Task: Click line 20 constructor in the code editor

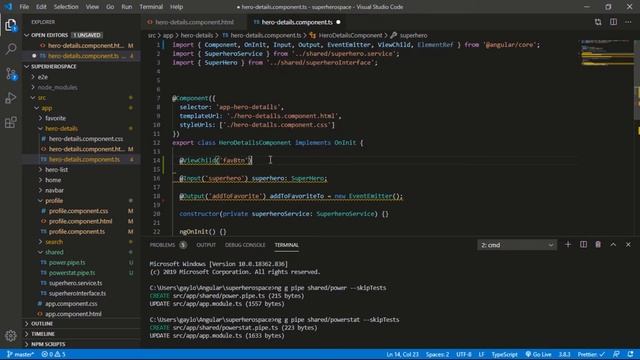Action: click(x=284, y=214)
